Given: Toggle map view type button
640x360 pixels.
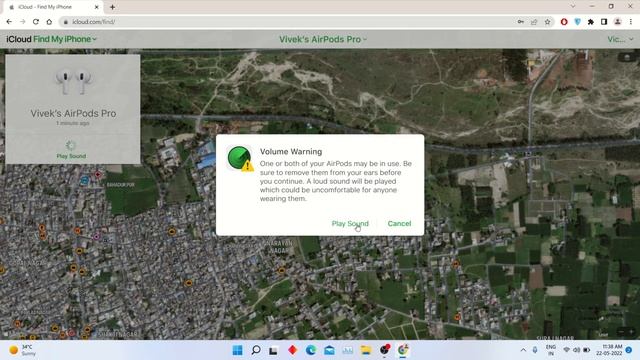Looking at the screenshot, I should click(627, 58).
